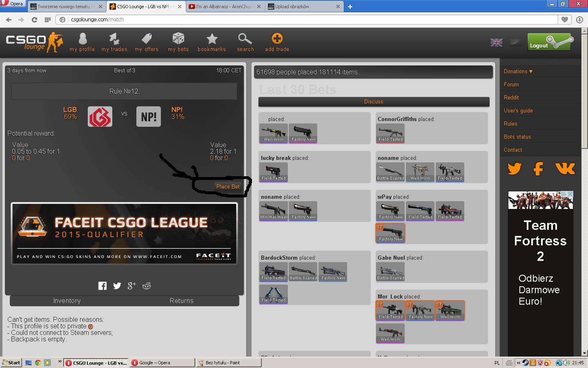This screenshot has height=368, width=588.
Task: Open the orange Facebook sidebar icon
Action: coord(539,168)
